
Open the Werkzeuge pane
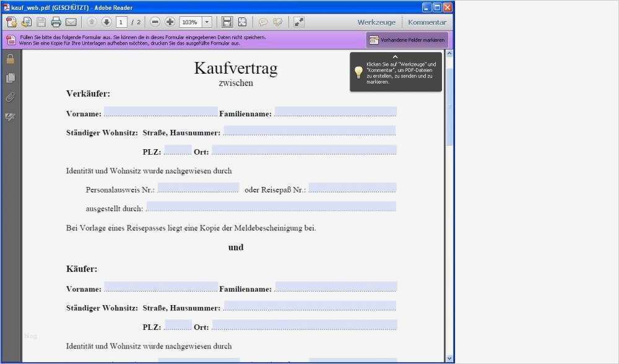click(376, 22)
